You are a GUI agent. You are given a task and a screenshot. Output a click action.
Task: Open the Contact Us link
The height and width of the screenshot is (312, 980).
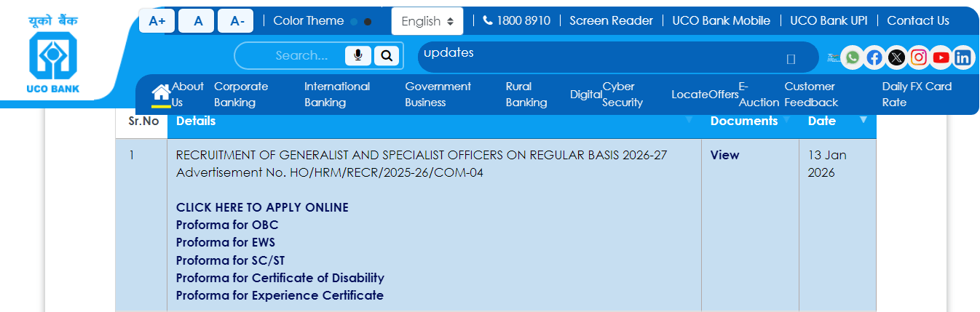click(x=918, y=20)
